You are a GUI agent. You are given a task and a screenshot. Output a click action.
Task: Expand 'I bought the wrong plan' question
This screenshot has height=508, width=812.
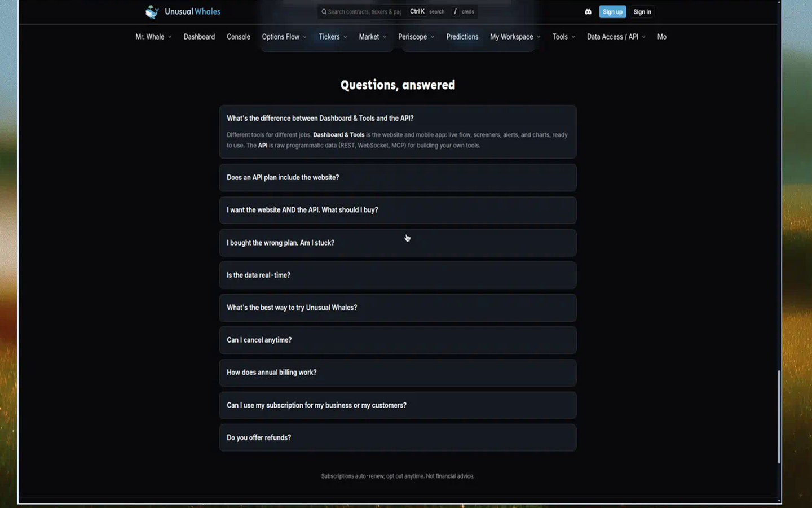(398, 243)
